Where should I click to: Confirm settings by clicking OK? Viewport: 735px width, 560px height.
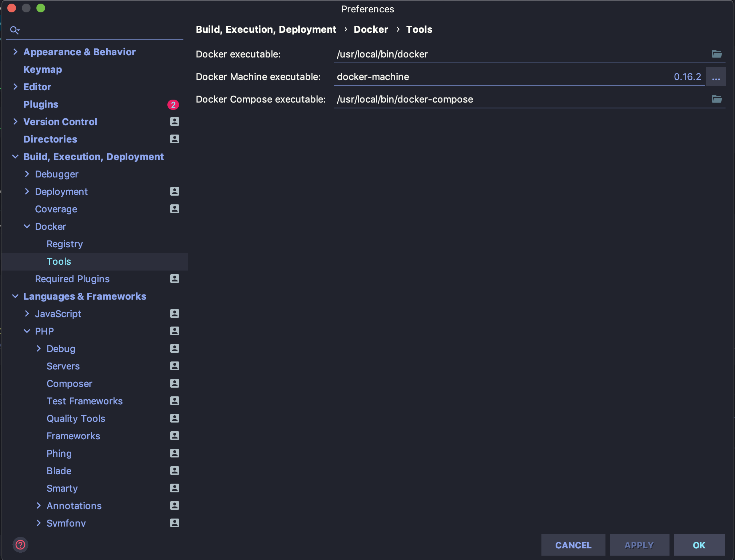[698, 545]
